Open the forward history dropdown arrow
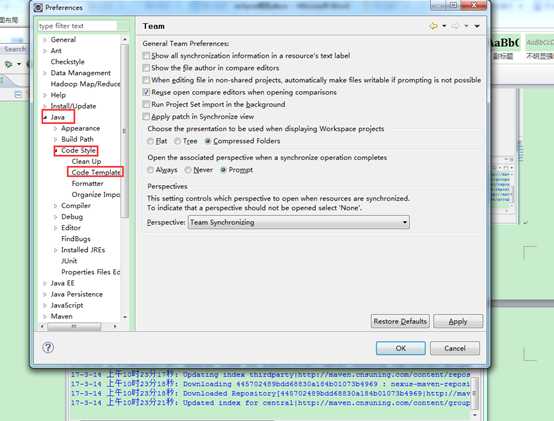554x421 pixels. [x=466, y=26]
